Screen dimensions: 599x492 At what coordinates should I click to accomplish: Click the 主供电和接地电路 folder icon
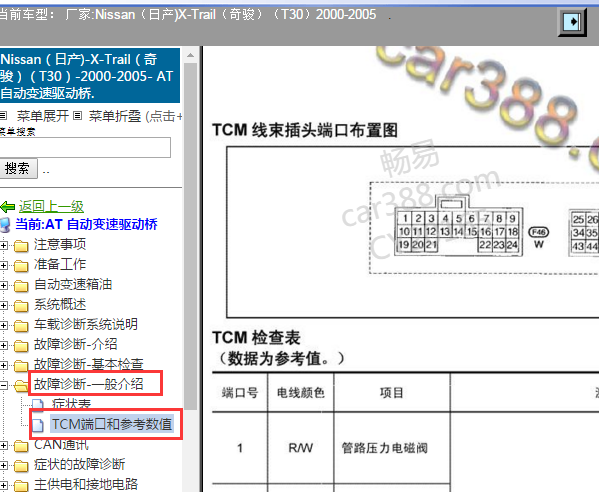(21, 486)
